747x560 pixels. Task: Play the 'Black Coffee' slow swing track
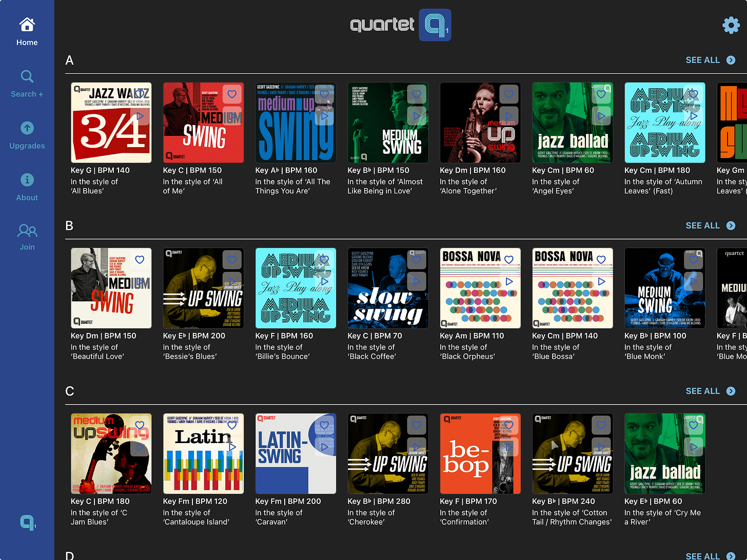pos(417,282)
